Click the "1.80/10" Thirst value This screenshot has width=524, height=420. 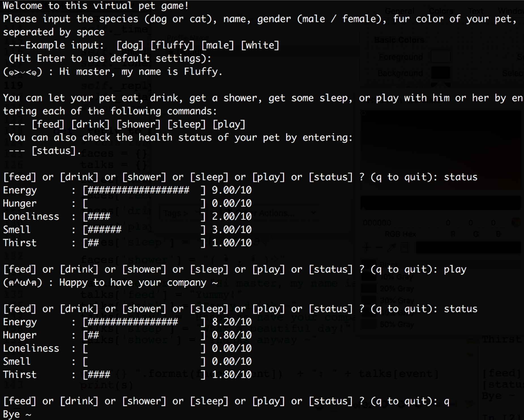click(232, 375)
